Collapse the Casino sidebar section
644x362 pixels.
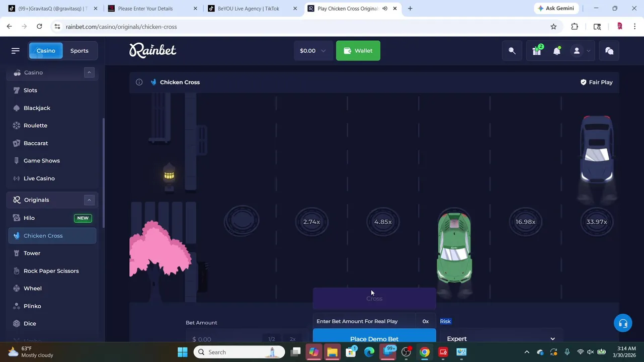89,72
